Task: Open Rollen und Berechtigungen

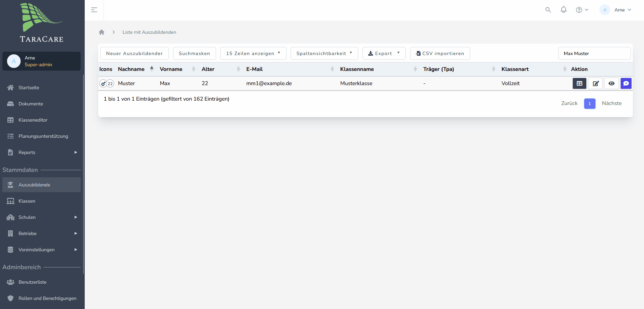Action: point(42,298)
